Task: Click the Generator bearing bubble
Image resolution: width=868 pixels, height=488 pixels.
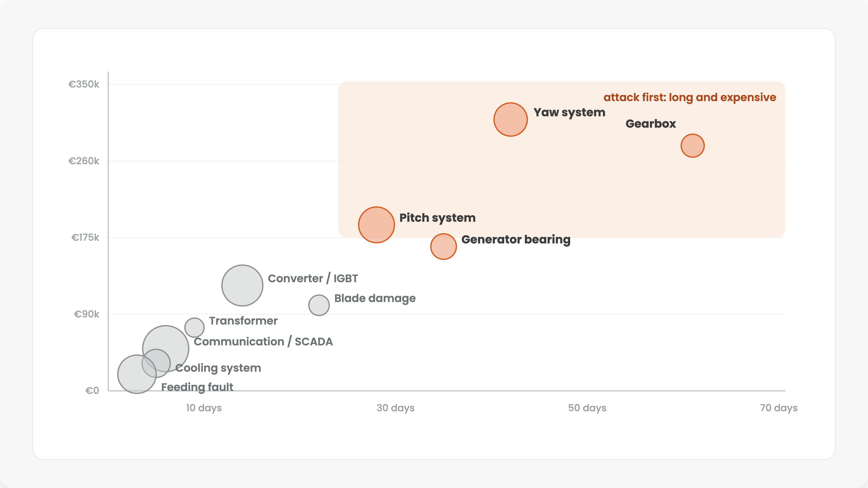Action: 443,246
